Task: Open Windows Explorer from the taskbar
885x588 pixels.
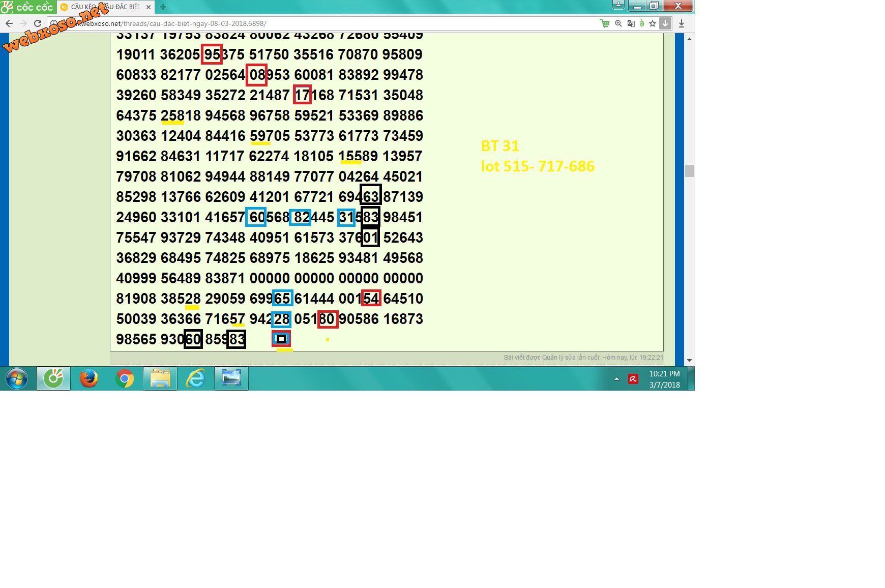Action: click(x=160, y=379)
